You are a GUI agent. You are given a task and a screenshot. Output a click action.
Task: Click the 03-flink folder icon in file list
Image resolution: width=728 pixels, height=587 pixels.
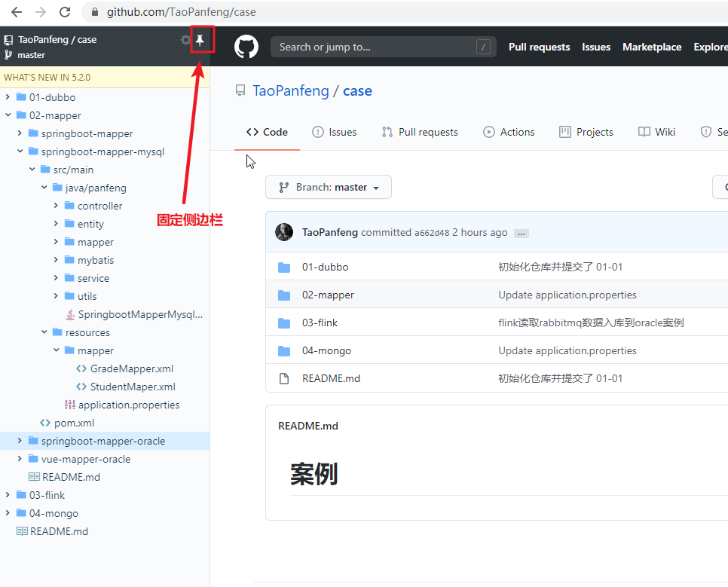point(284,323)
